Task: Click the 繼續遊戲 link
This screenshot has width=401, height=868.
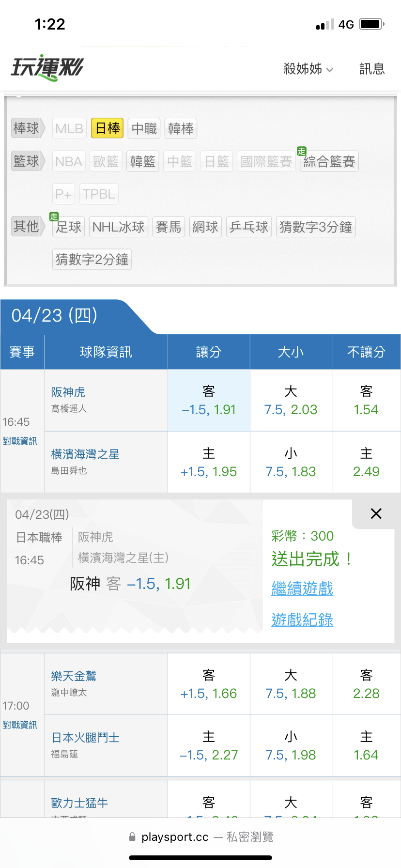Action: (x=302, y=589)
